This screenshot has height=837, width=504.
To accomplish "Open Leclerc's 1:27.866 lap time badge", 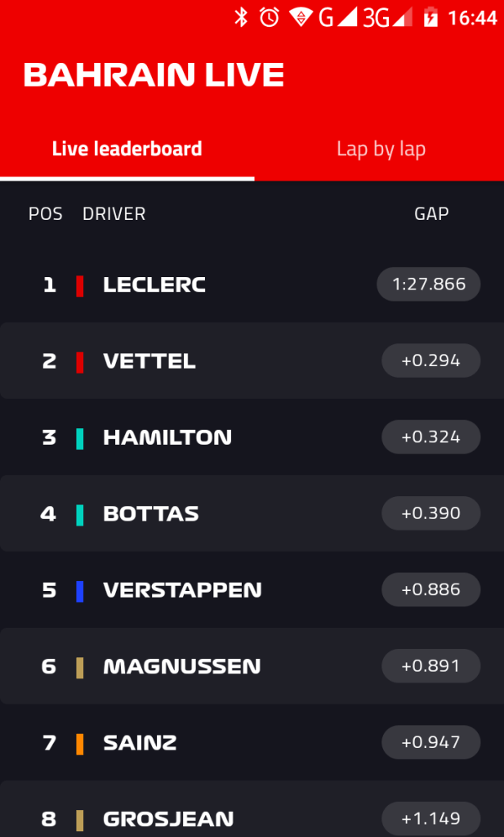I will point(429,284).
